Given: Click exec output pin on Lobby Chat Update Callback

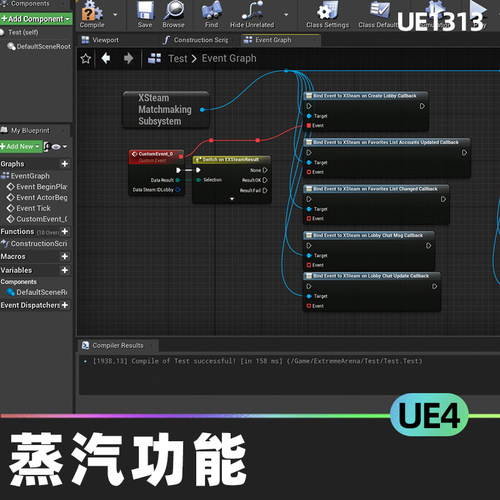Looking at the screenshot, I should pyautogui.click(x=434, y=286).
